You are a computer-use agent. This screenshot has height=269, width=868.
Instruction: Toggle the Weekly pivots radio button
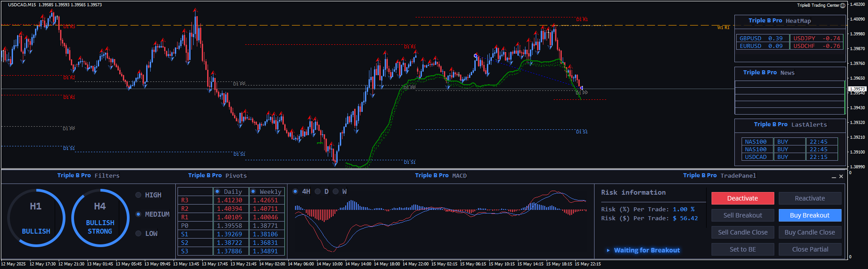[253, 192]
